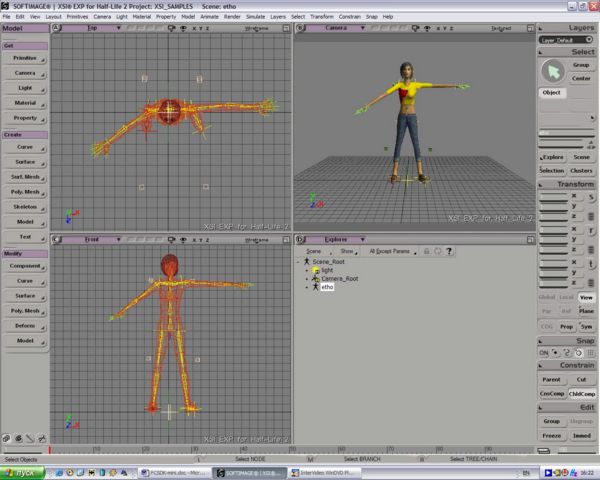The height and width of the screenshot is (480, 600).
Task: Collapse Scene_Root tree node
Action: point(298,262)
